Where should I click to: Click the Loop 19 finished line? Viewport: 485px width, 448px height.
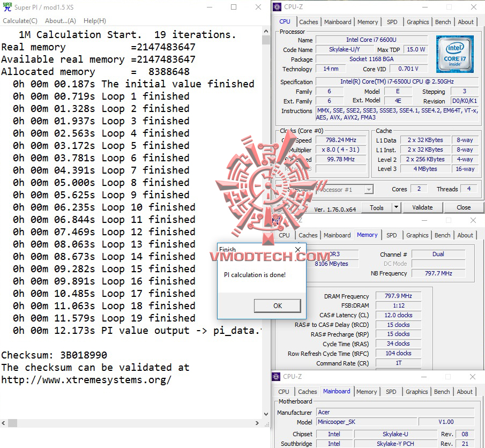[x=104, y=318]
